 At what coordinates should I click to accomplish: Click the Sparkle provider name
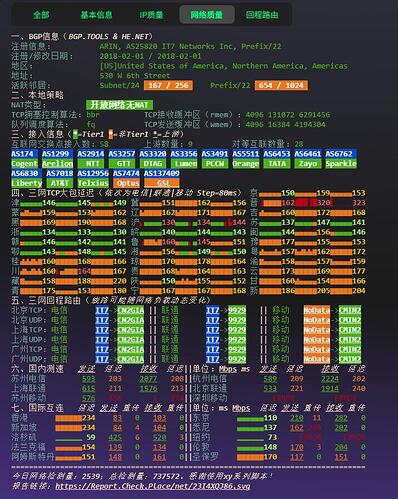tap(341, 164)
